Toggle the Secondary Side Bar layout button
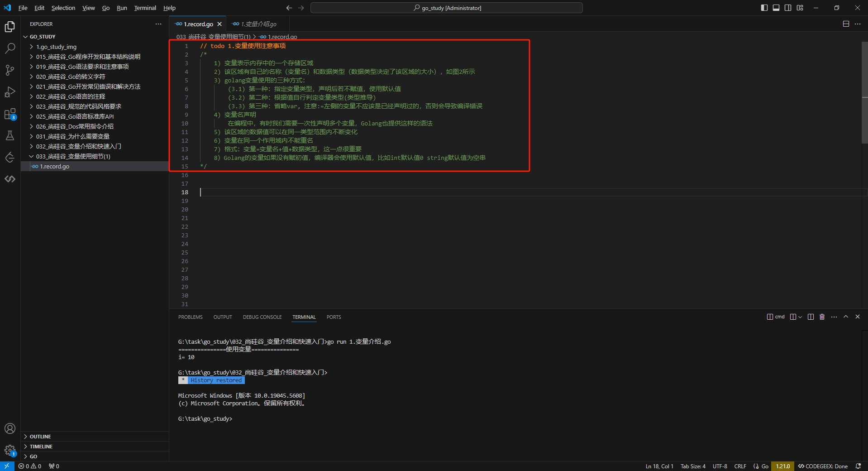Screen dimensions: 868x471 tap(788, 8)
